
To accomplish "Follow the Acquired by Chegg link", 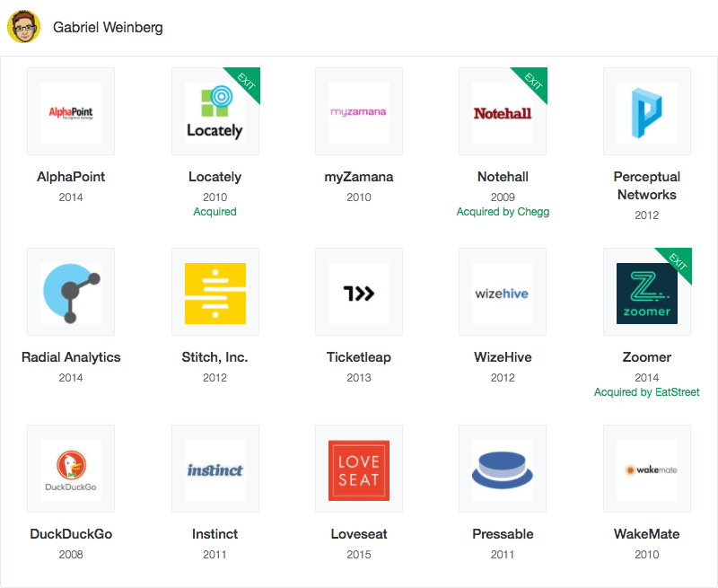I will coord(503,212).
